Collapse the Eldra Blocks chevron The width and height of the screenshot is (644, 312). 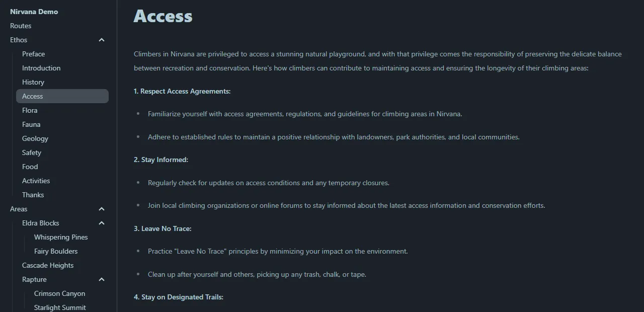coord(102,223)
